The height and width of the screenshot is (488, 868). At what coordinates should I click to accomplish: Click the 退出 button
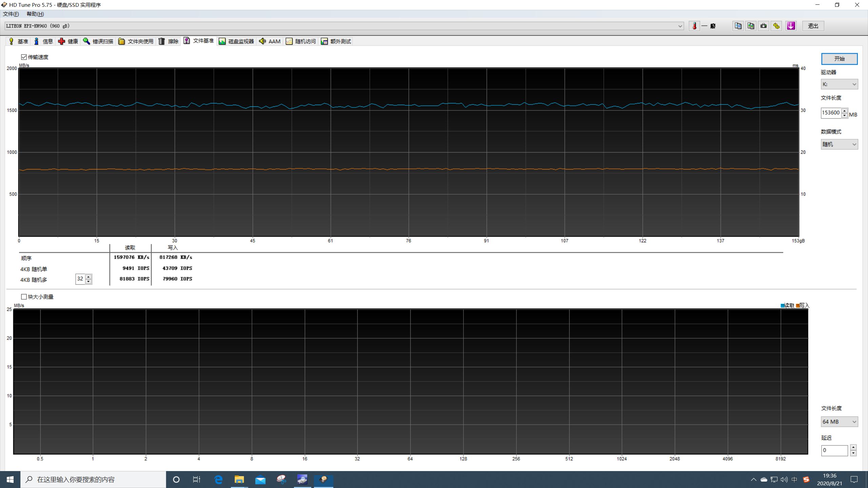(x=813, y=26)
